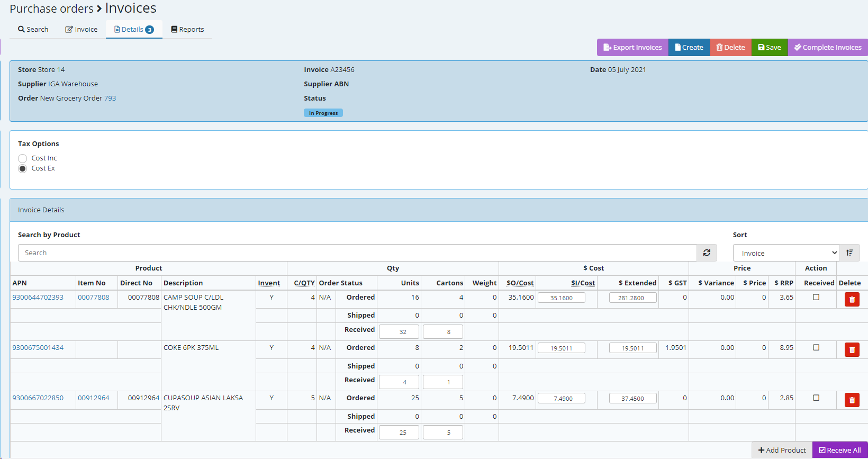Click Complete Invoices button
The width and height of the screenshot is (868, 459).
828,47
